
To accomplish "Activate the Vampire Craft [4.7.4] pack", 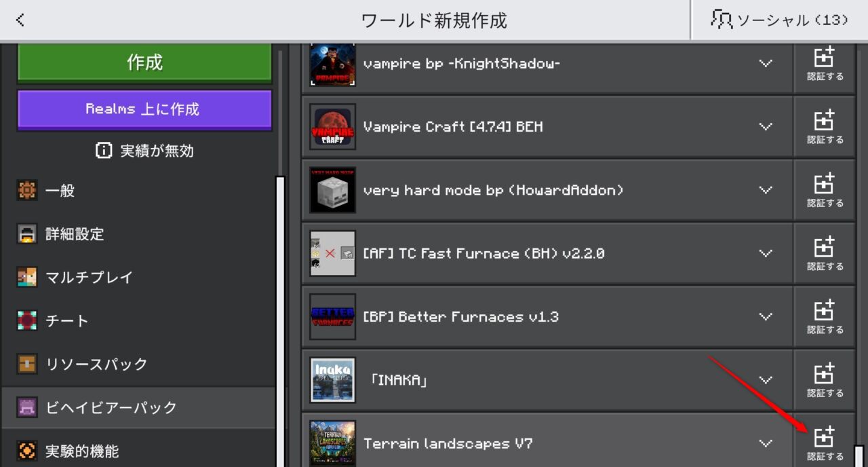I will click(x=825, y=127).
